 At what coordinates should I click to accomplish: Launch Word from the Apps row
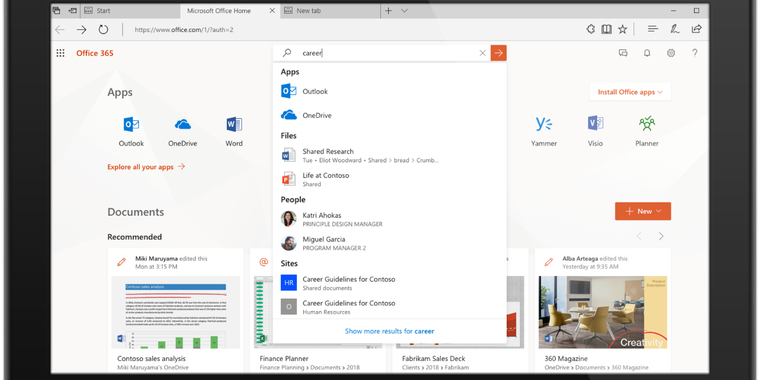tap(234, 131)
